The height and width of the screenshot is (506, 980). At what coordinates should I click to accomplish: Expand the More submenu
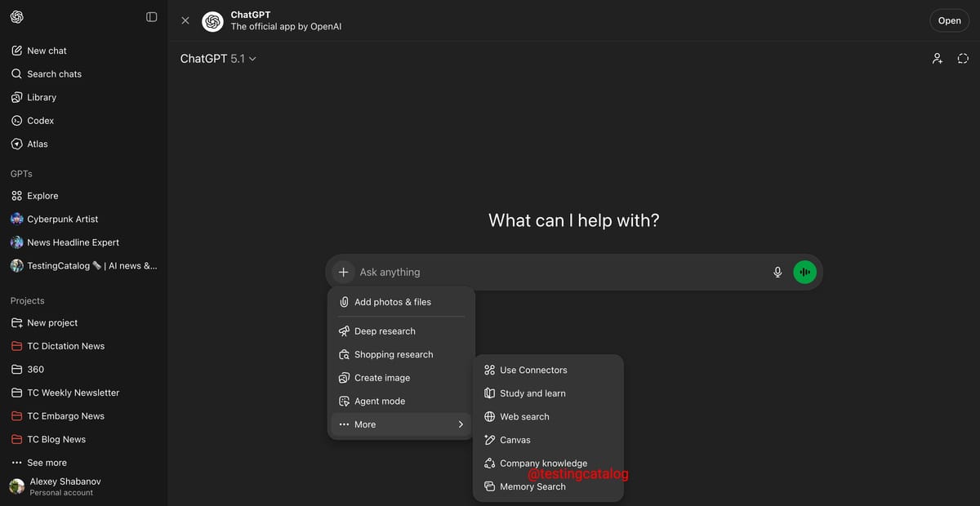click(x=364, y=424)
